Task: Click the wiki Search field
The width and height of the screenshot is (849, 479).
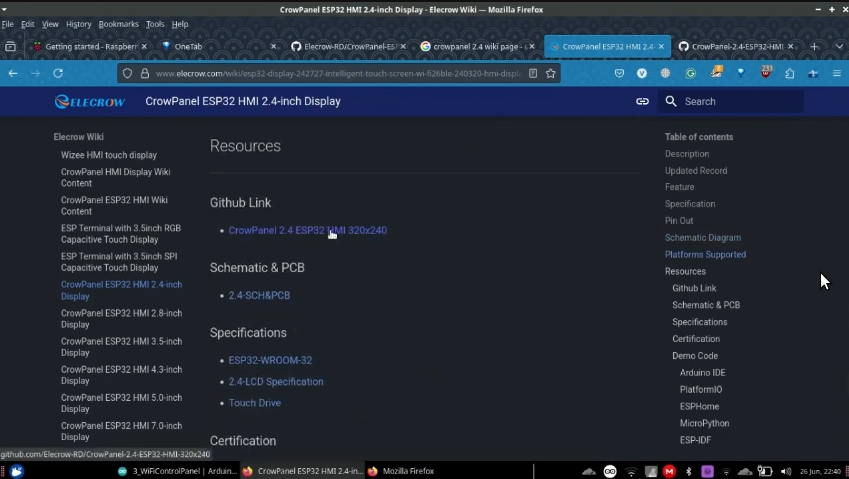Action: tap(731, 101)
